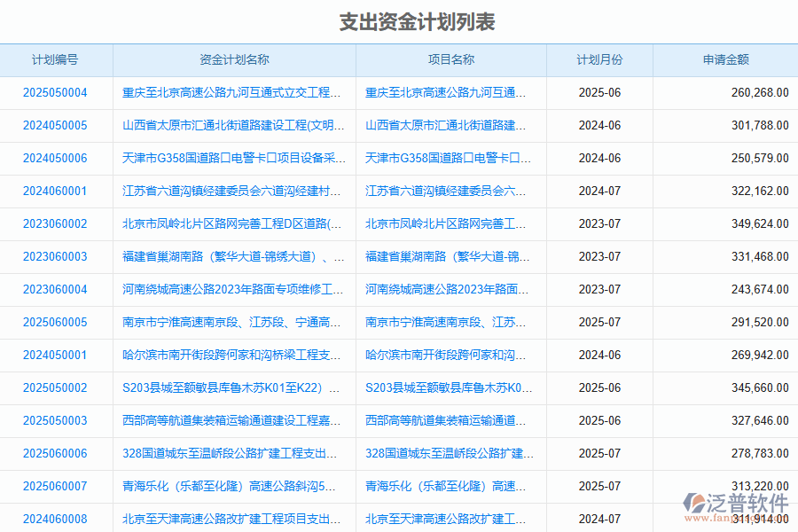Click the 2023-07 month cell for plan 2023060004
The height and width of the screenshot is (532, 798).
click(x=598, y=290)
